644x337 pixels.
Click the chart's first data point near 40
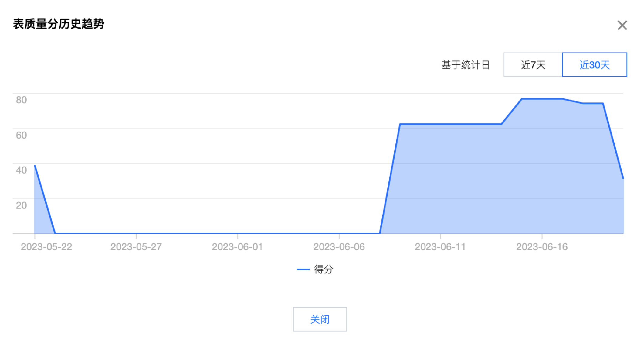(35, 166)
